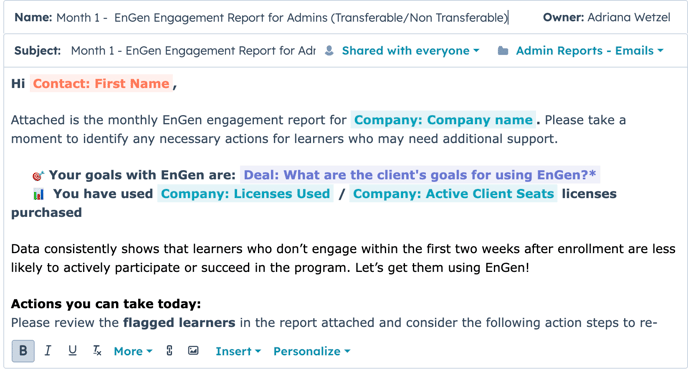Select the Contact: First Name token
The height and width of the screenshot is (372, 688).
click(101, 83)
